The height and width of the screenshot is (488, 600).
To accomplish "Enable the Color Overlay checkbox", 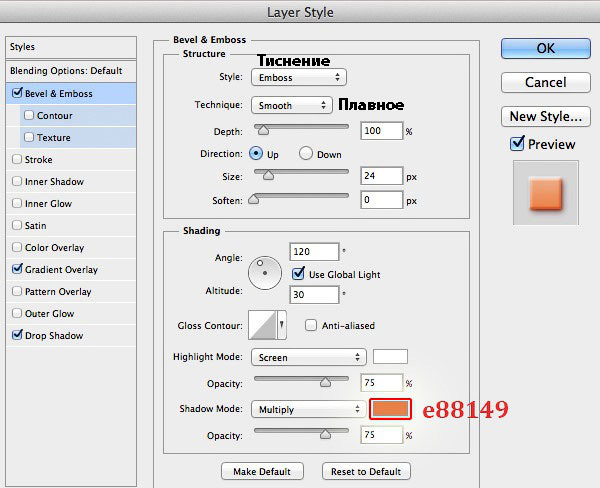I will [17, 247].
